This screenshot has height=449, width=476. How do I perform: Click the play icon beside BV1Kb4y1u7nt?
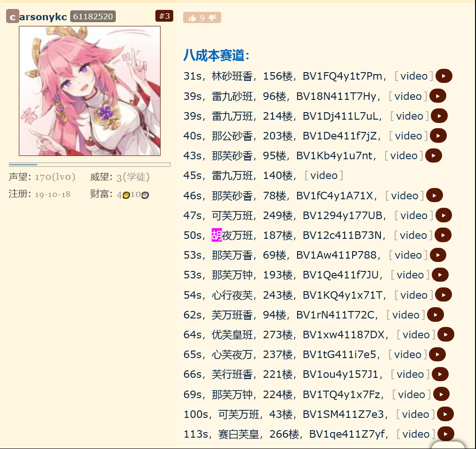434,155
